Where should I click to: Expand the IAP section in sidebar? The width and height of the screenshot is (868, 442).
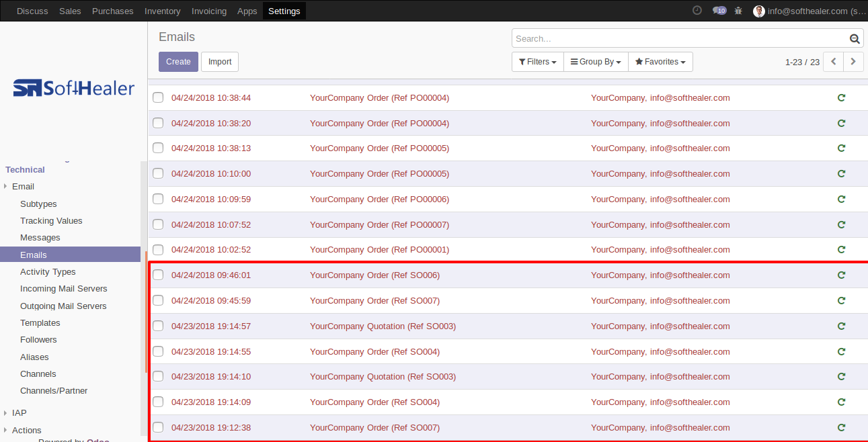pos(15,413)
